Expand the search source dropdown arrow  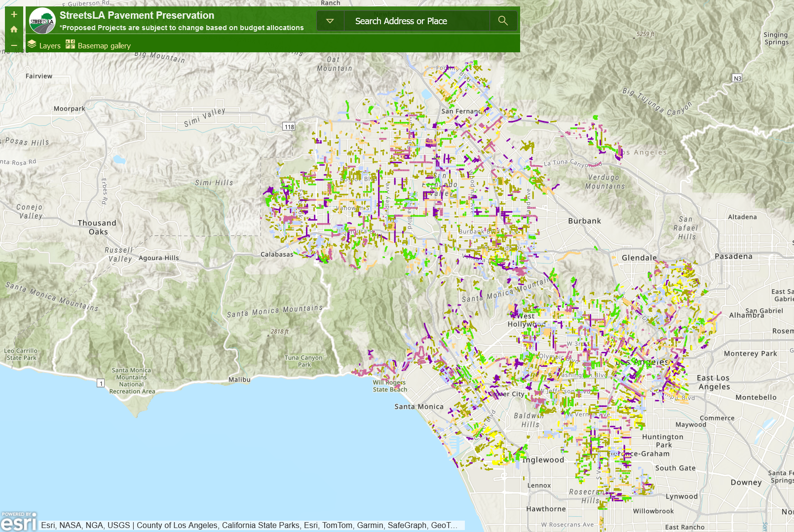click(x=330, y=21)
